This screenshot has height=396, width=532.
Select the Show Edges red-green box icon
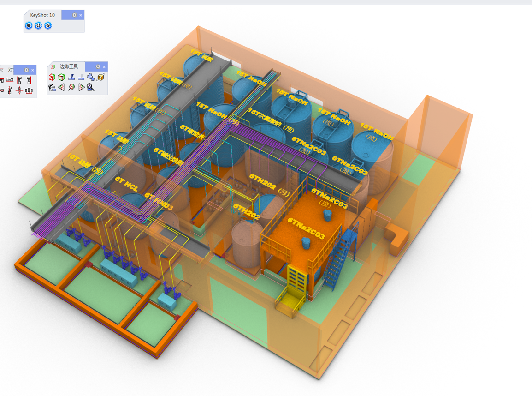pos(52,77)
